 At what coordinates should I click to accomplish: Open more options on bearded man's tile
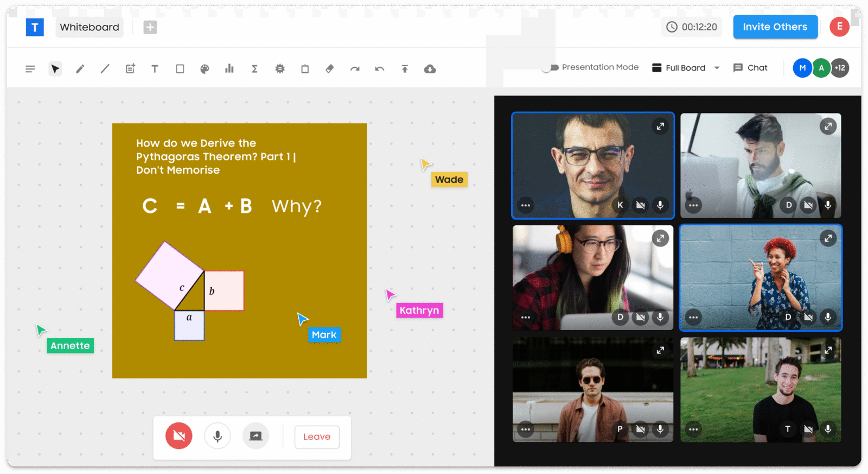pyautogui.click(x=693, y=205)
